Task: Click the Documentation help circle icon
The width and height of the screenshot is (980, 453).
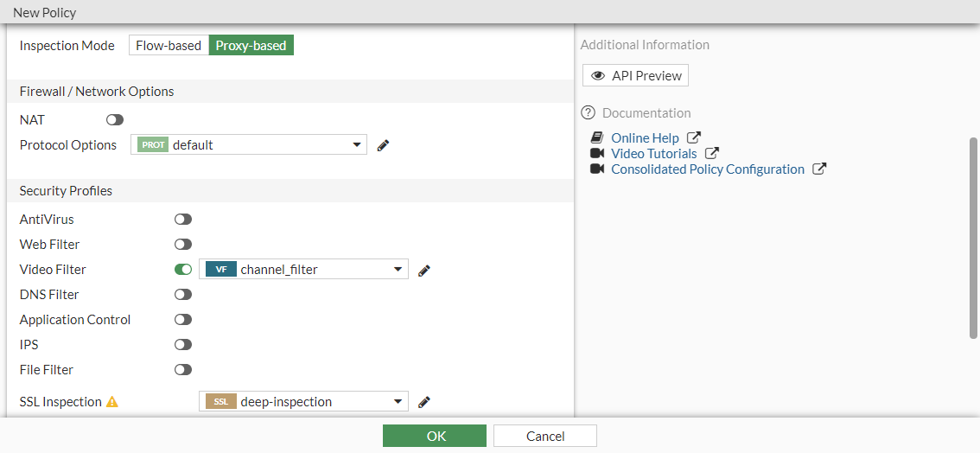Action: click(x=589, y=112)
